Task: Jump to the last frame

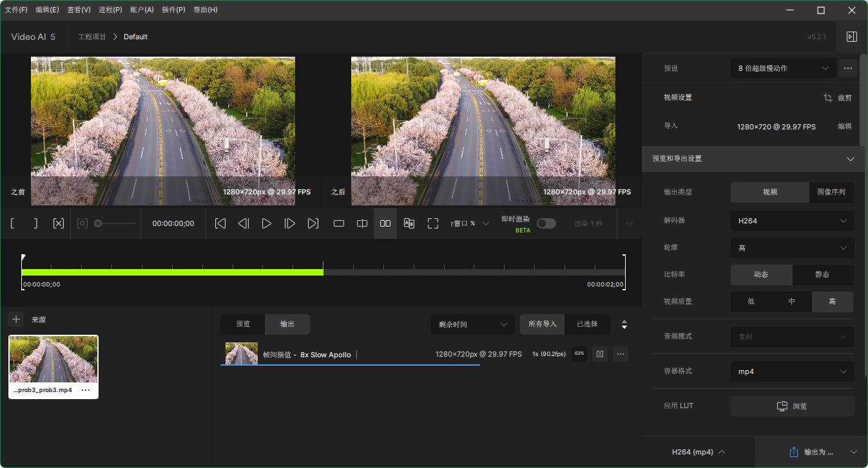Action: pos(313,223)
